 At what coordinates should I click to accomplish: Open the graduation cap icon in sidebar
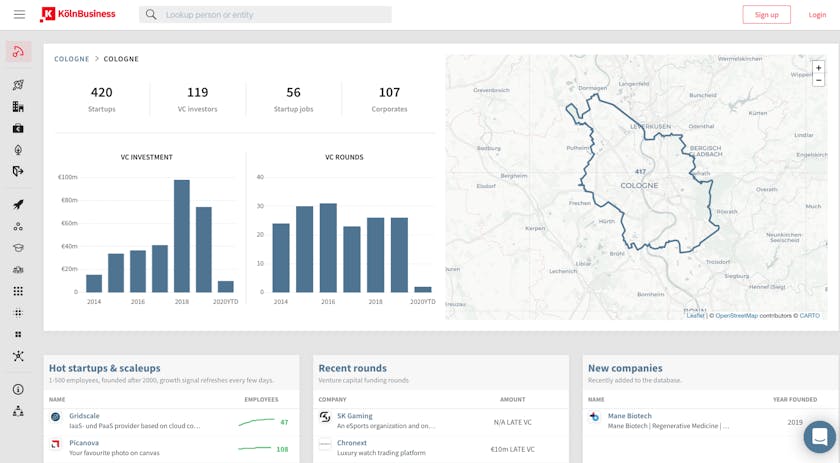[18, 248]
